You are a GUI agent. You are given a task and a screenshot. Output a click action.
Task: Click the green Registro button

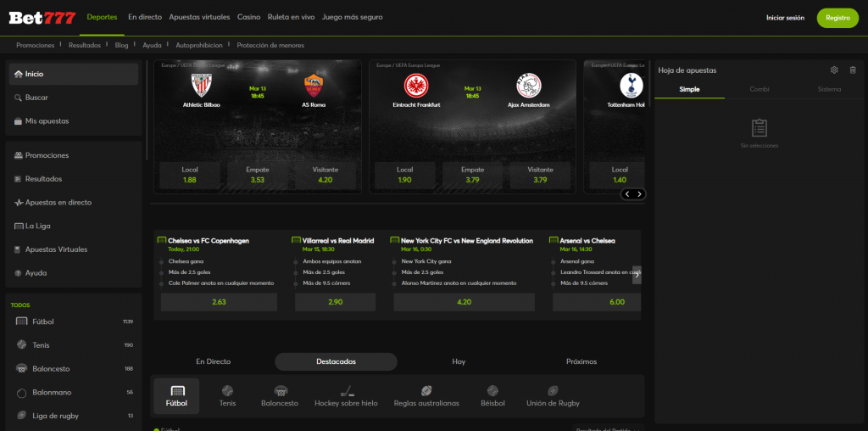click(837, 18)
